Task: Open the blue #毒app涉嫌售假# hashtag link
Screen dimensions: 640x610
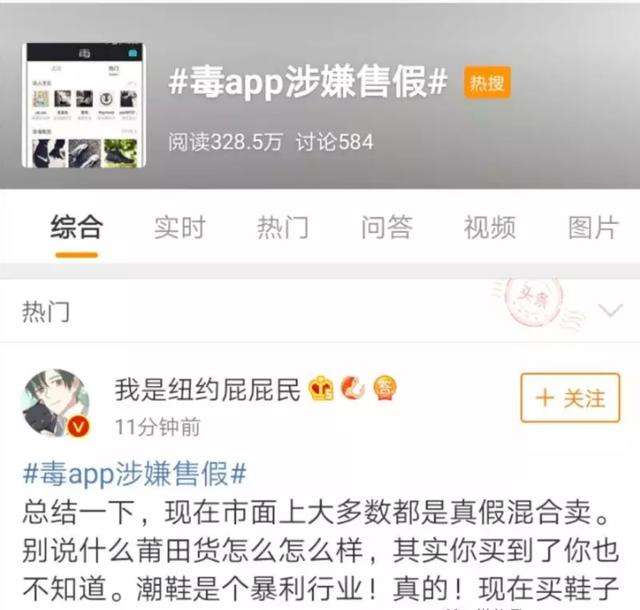Action: pyautogui.click(x=135, y=474)
